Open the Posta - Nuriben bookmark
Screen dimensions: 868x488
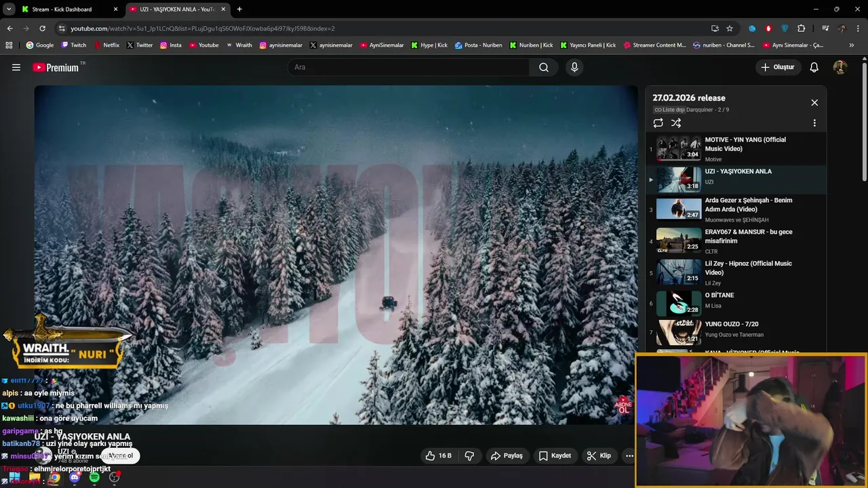pos(478,45)
